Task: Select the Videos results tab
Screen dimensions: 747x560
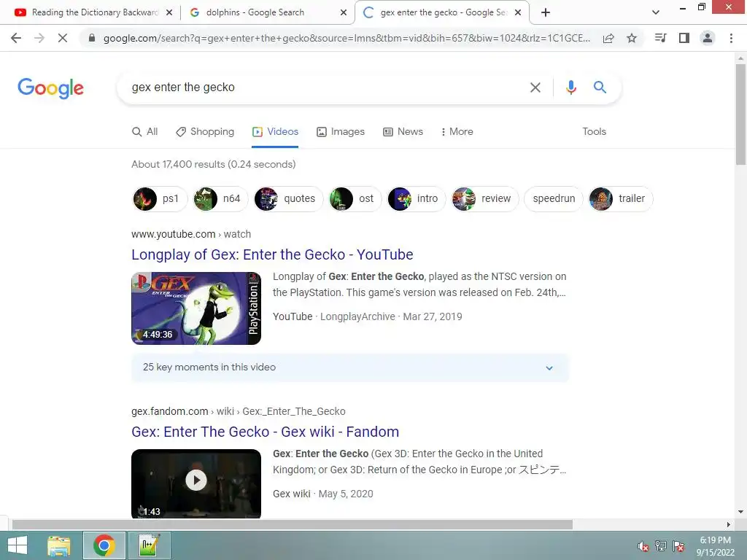Action: (x=275, y=131)
